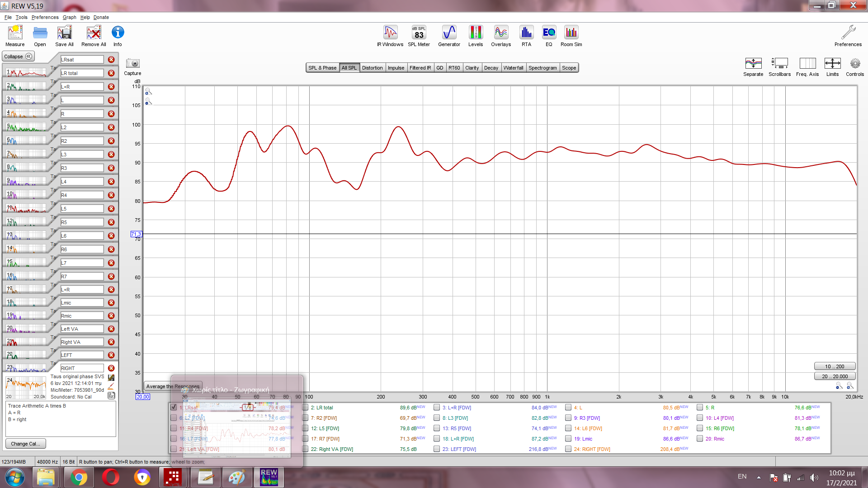Image resolution: width=868 pixels, height=488 pixels.
Task: Click the Change Cal... button
Action: 25,444
